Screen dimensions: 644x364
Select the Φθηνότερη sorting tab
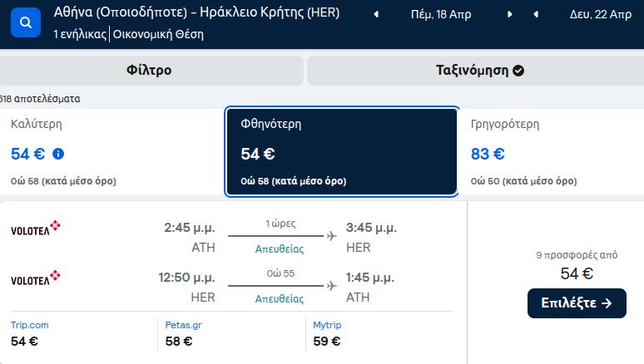pyautogui.click(x=341, y=152)
